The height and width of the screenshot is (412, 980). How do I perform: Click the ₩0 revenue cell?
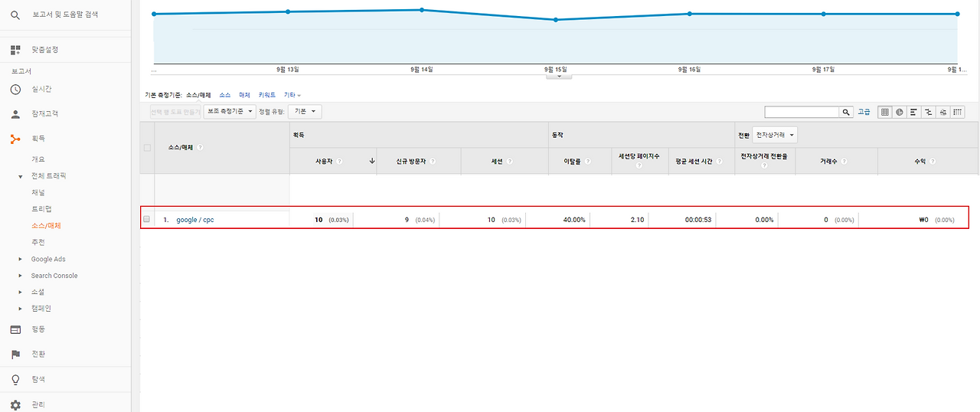click(x=923, y=220)
